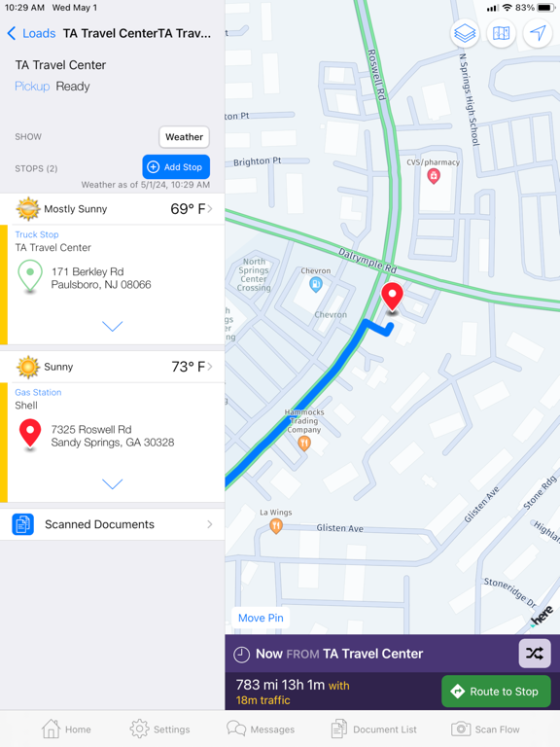
Task: Open Sunny 73° F weather details
Action: pyautogui.click(x=113, y=367)
